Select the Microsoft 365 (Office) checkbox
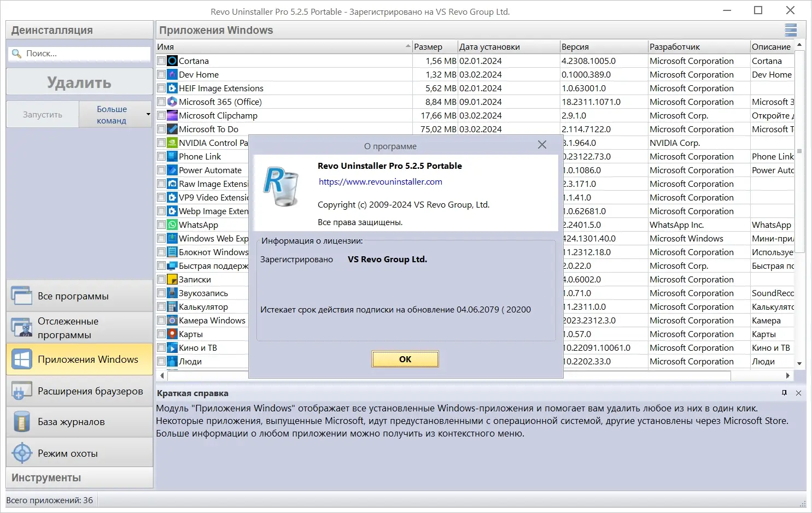 161,102
